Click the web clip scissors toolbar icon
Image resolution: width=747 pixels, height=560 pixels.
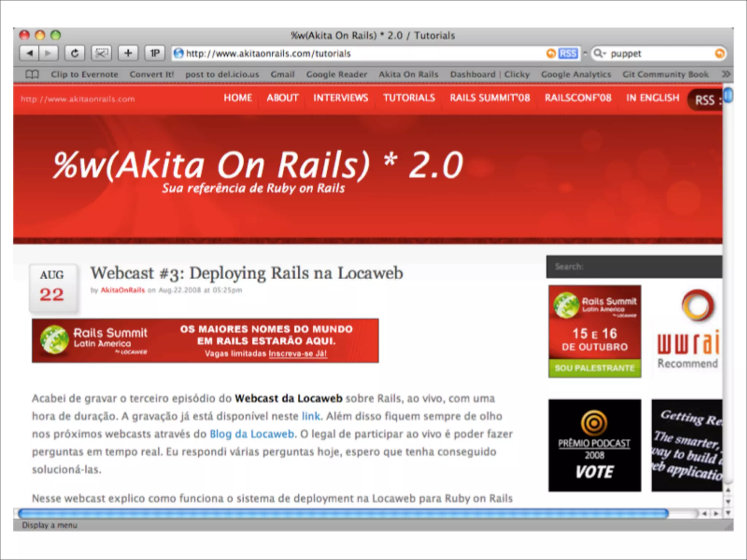click(101, 53)
